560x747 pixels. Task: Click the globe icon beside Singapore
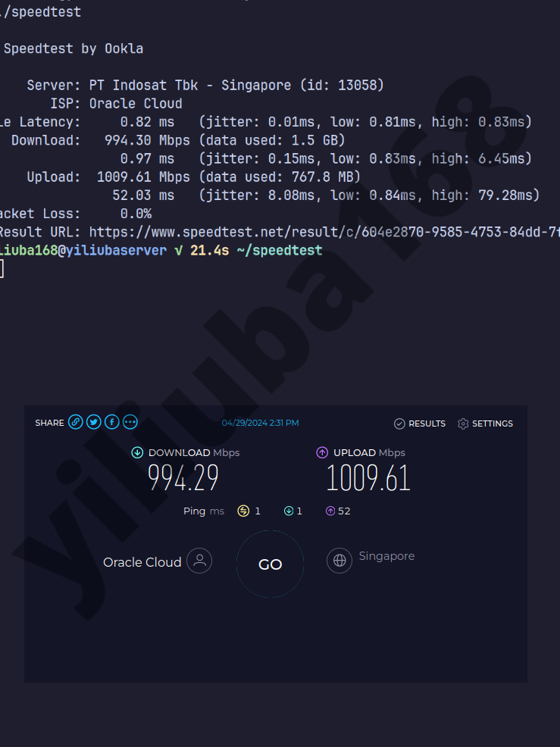pos(339,561)
